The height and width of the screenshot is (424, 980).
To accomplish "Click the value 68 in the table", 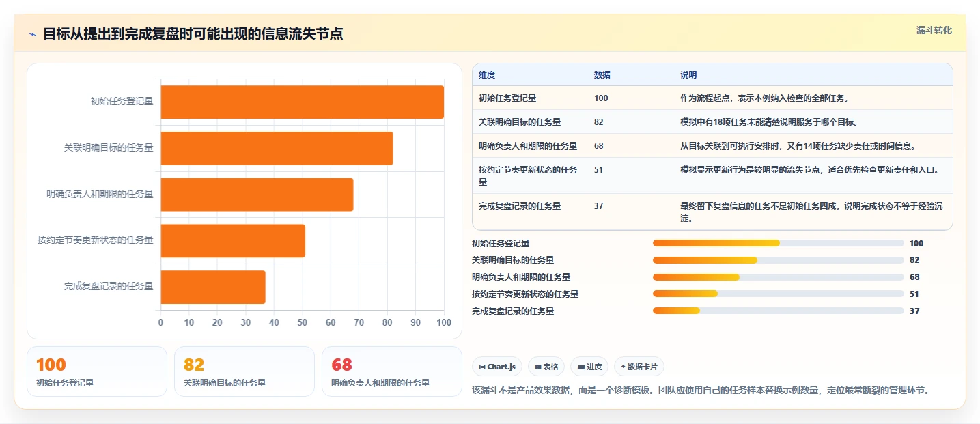I will point(599,146).
